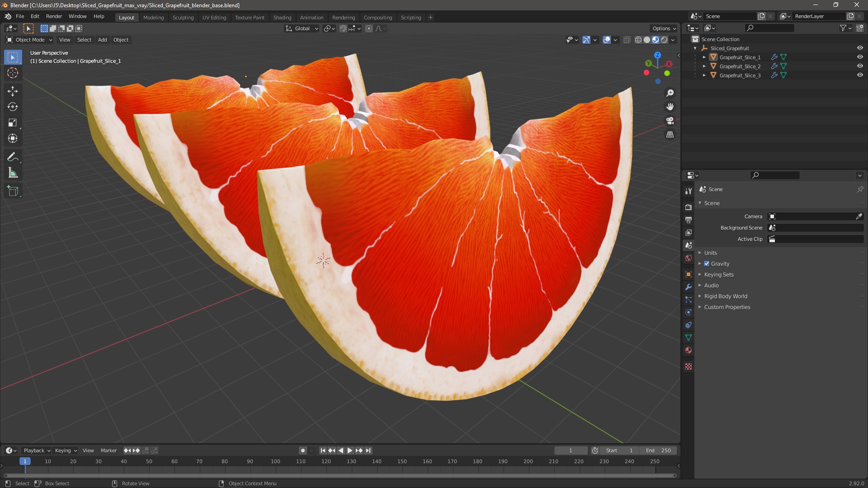Expand Grapefruit_Slice_3 tree item
This screenshot has width=868, height=488.
click(704, 75)
